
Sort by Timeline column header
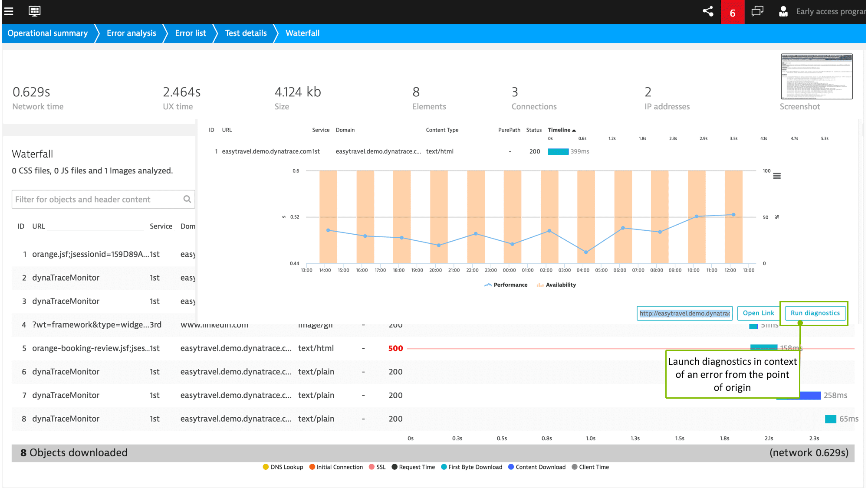[562, 130]
